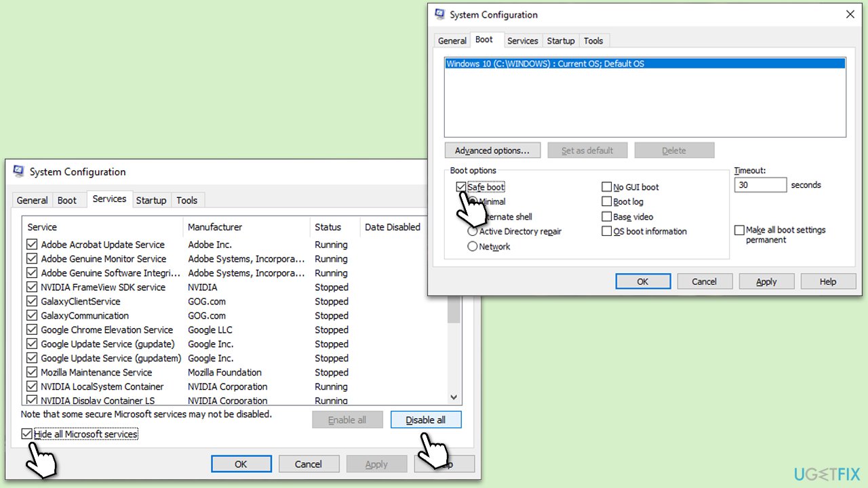Open General tab in Services window
The width and height of the screenshot is (868, 488).
point(32,200)
